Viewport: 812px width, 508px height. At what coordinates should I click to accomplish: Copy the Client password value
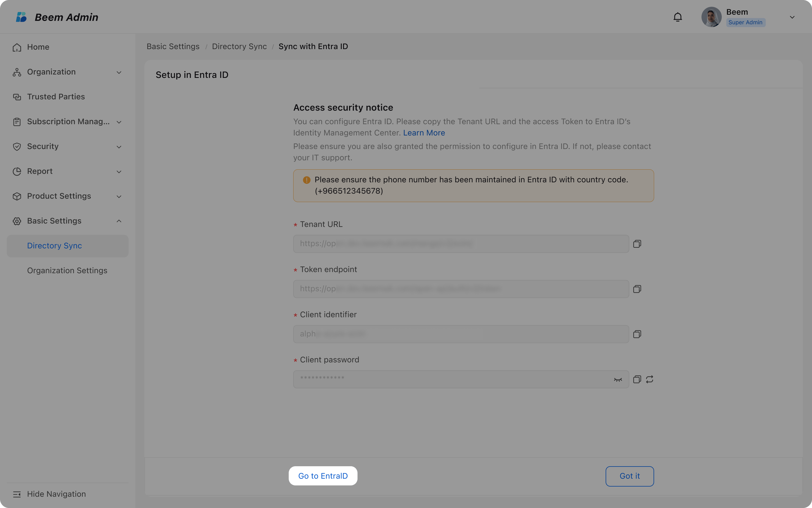click(x=637, y=379)
